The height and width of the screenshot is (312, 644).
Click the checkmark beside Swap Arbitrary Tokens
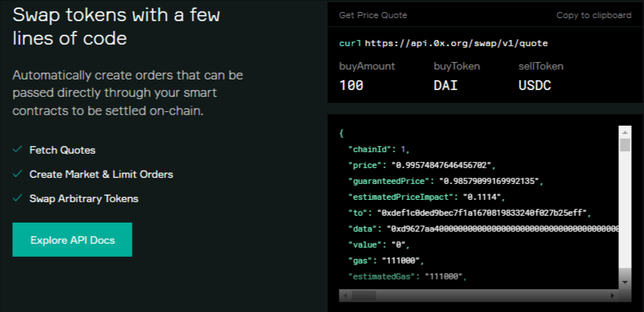coord(17,198)
